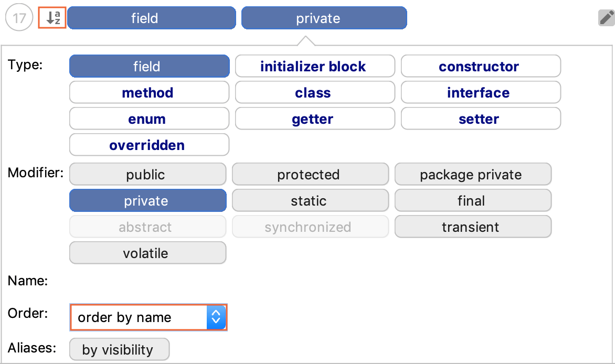Toggle the 'volatile' modifier
This screenshot has width=615, height=364.
[147, 253]
